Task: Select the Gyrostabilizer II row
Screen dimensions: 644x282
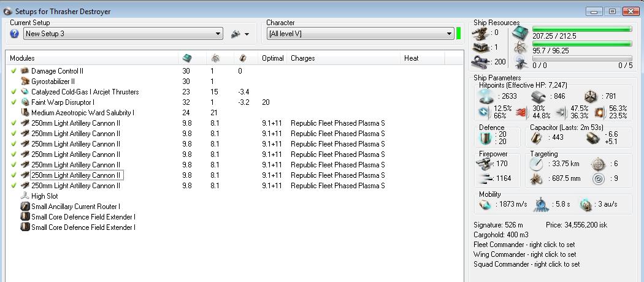Action: [234, 82]
